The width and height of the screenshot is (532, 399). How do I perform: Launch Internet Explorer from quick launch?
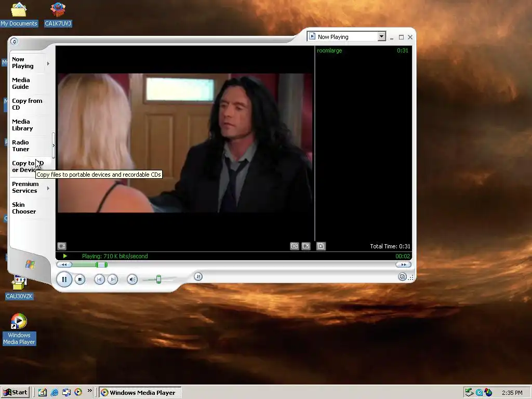coord(54,393)
